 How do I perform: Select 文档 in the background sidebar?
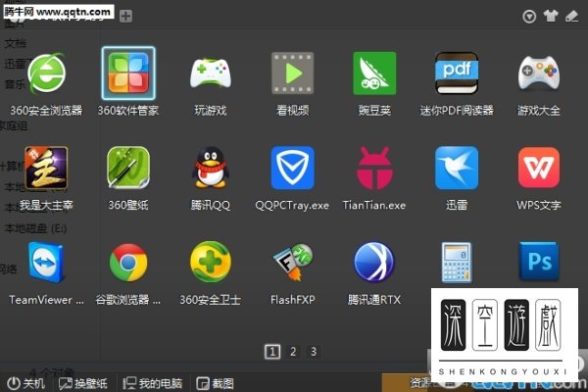[15, 44]
